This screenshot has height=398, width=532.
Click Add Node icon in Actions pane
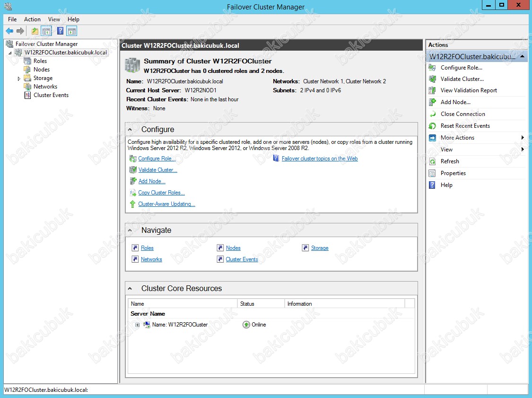(x=432, y=102)
